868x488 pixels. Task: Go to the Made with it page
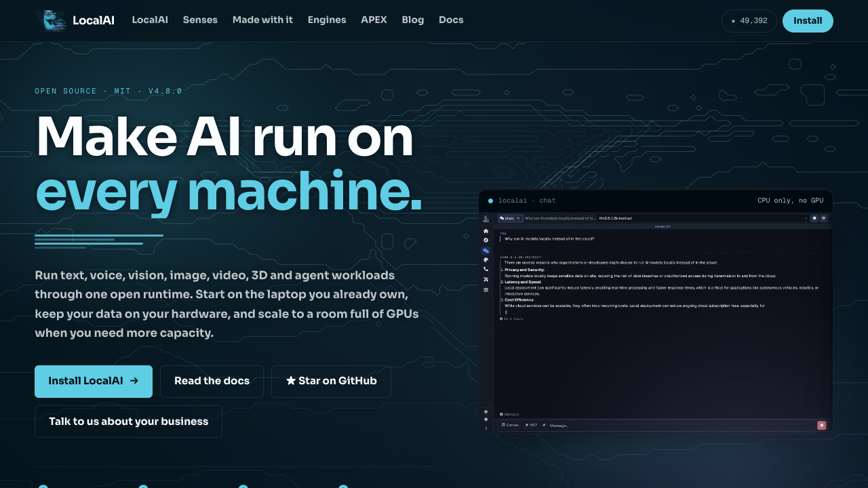pyautogui.click(x=262, y=20)
